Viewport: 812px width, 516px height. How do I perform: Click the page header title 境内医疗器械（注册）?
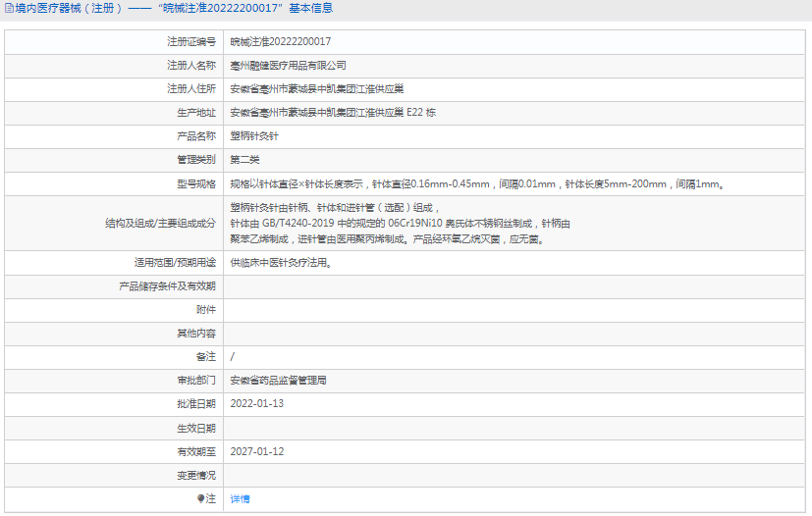pyautogui.click(x=69, y=8)
